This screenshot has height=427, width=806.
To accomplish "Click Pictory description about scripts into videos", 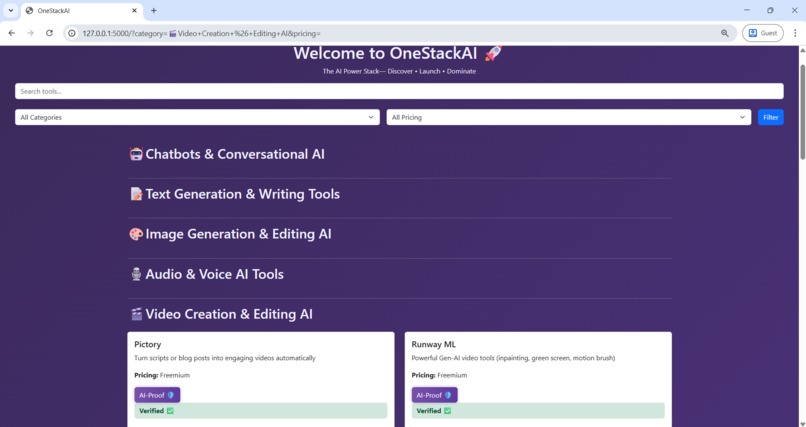I will (x=225, y=358).
